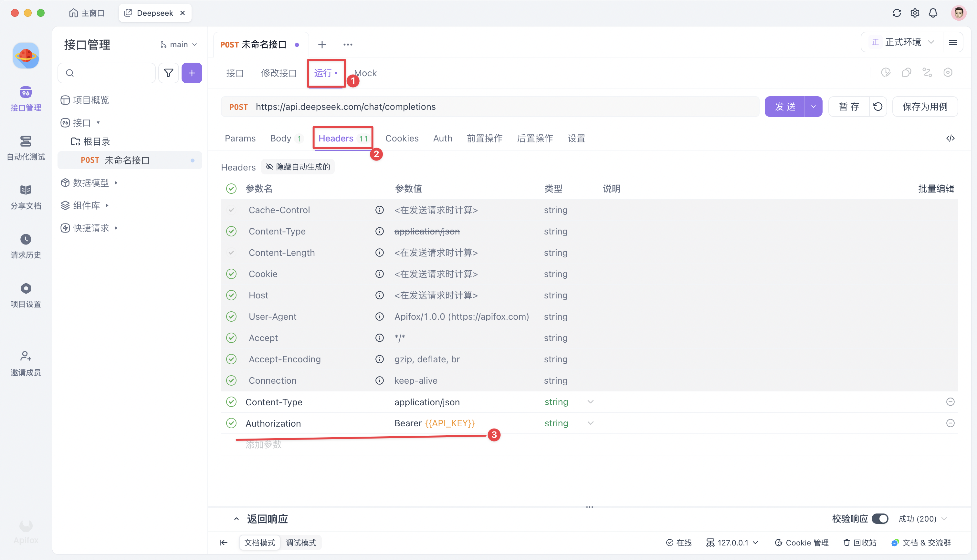Screen dimensions: 977x560
Task: Open the filter icon beside the search box
Action: coord(168,73)
